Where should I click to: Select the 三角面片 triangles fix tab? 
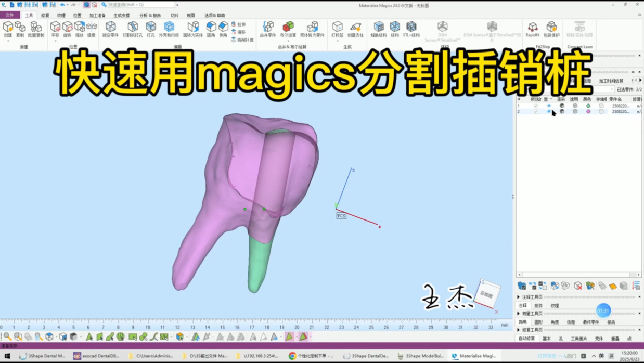pyautogui.click(x=579, y=339)
